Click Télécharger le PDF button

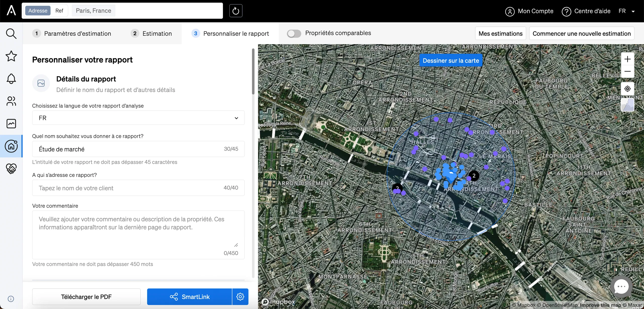(x=86, y=297)
